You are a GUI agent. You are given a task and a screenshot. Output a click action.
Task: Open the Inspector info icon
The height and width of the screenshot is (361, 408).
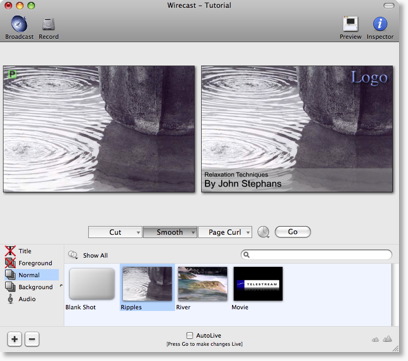[x=380, y=24]
